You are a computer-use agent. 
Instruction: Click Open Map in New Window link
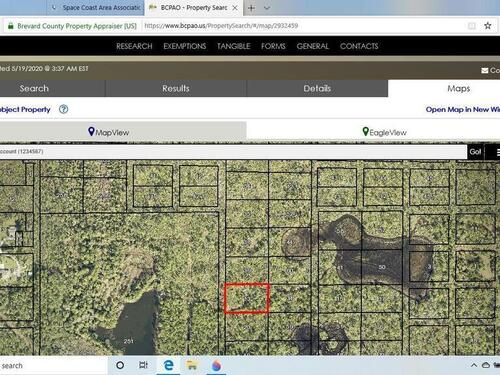(x=463, y=109)
